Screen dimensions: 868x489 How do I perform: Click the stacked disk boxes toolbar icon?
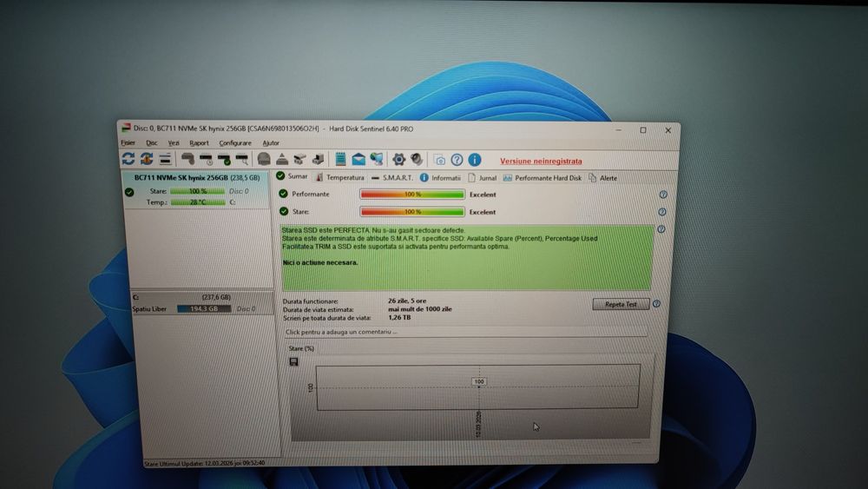299,160
